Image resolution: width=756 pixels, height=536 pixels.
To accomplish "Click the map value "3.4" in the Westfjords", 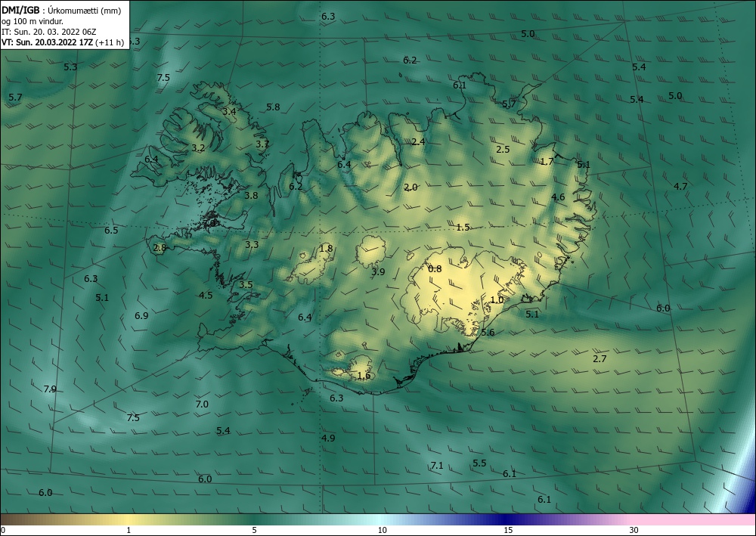I will (229, 111).
